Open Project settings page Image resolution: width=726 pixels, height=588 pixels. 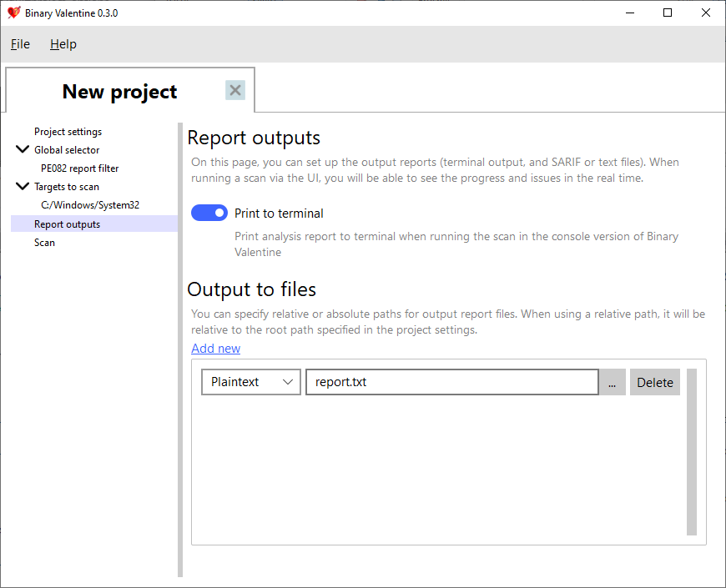click(68, 132)
